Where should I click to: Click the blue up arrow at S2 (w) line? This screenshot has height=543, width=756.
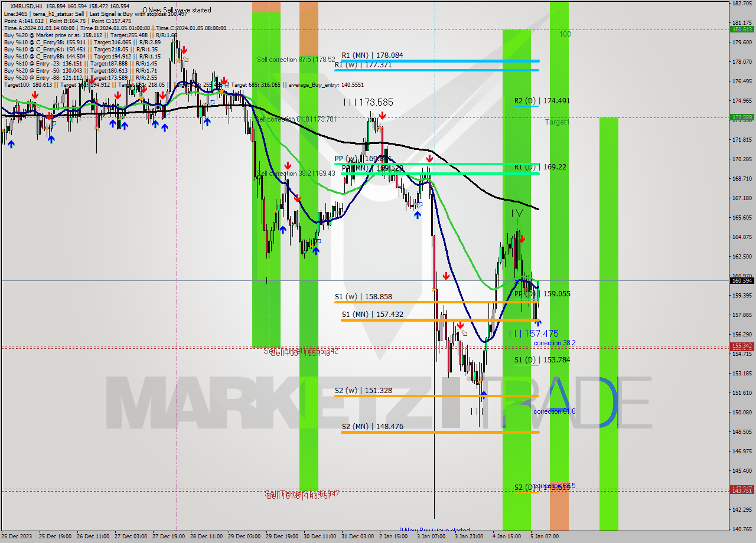pos(483,395)
